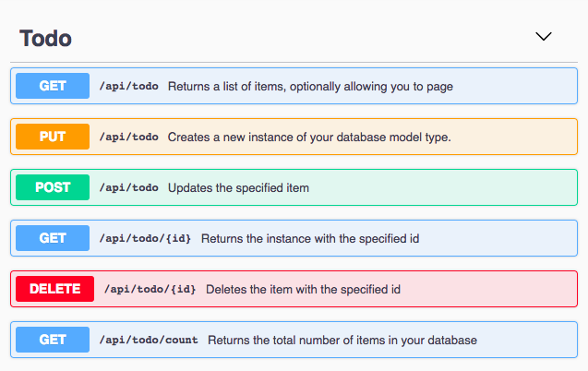Select the /api/todo path in the POST row

pyautogui.click(x=129, y=187)
